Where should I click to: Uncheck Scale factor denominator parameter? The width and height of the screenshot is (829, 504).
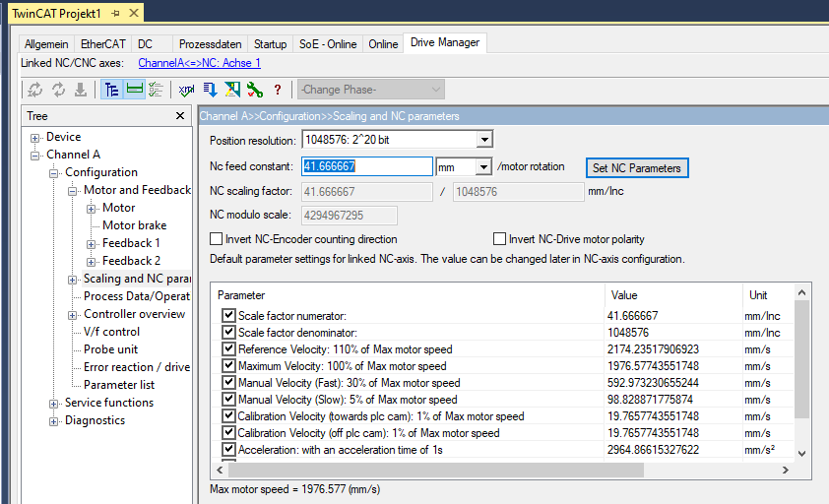(x=228, y=332)
